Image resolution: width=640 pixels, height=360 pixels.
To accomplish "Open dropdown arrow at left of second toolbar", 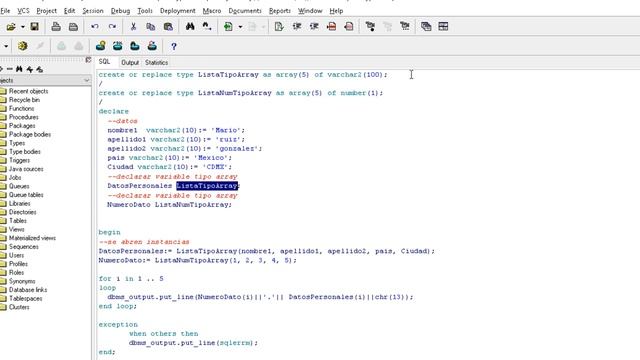I will [6, 46].
